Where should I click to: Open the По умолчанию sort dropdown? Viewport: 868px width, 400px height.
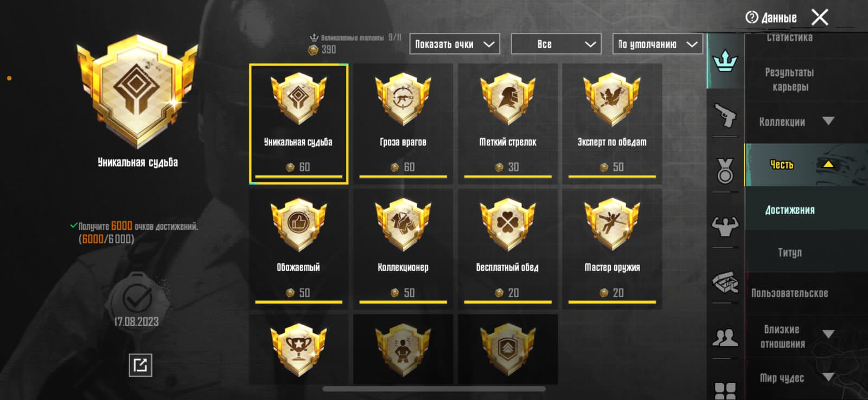click(658, 44)
